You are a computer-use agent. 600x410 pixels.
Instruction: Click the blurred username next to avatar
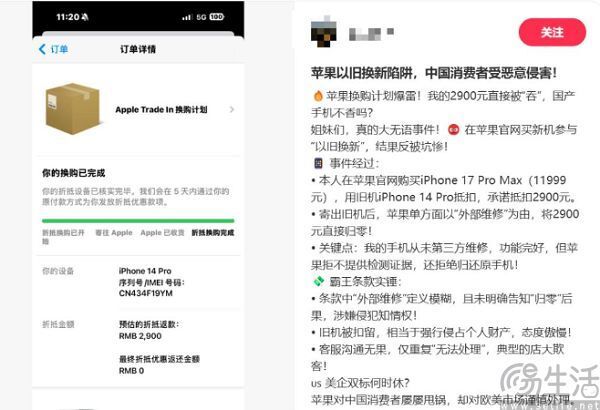(x=371, y=34)
